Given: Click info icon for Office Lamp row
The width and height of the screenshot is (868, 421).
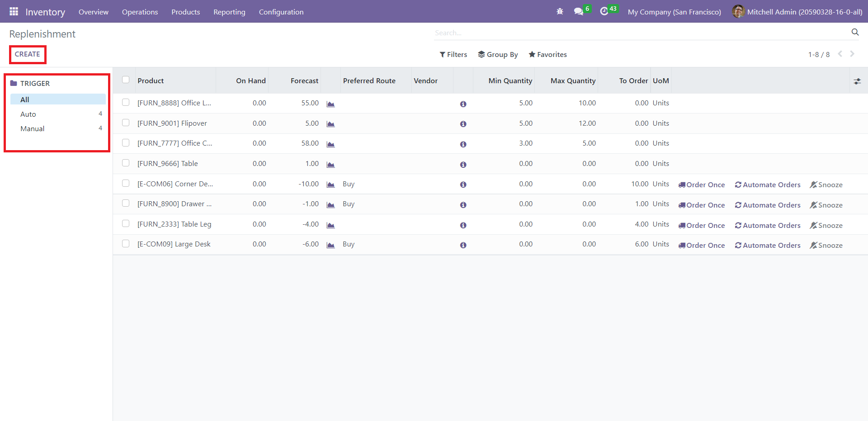Looking at the screenshot, I should [463, 104].
